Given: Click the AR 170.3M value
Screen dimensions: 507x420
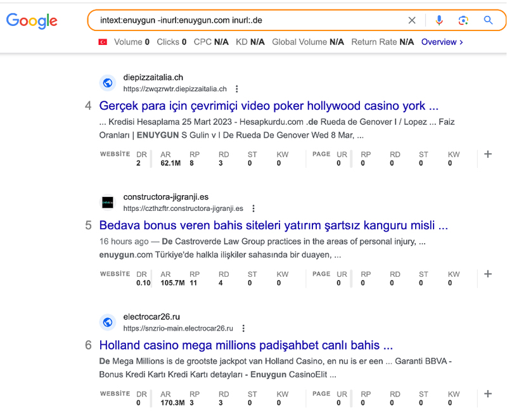Looking at the screenshot, I should (x=172, y=403).
